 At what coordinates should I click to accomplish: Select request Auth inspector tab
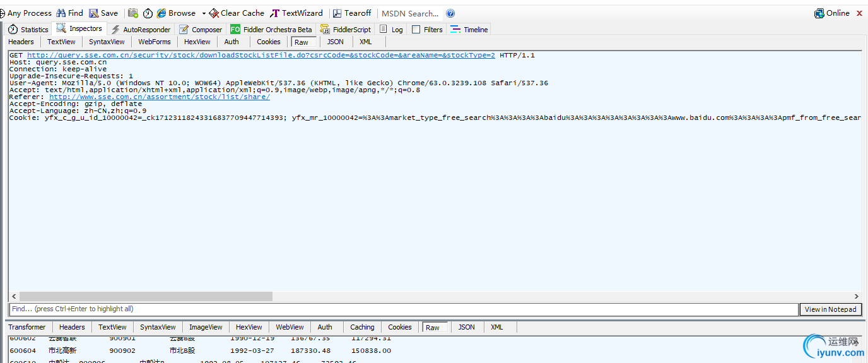pyautogui.click(x=232, y=42)
